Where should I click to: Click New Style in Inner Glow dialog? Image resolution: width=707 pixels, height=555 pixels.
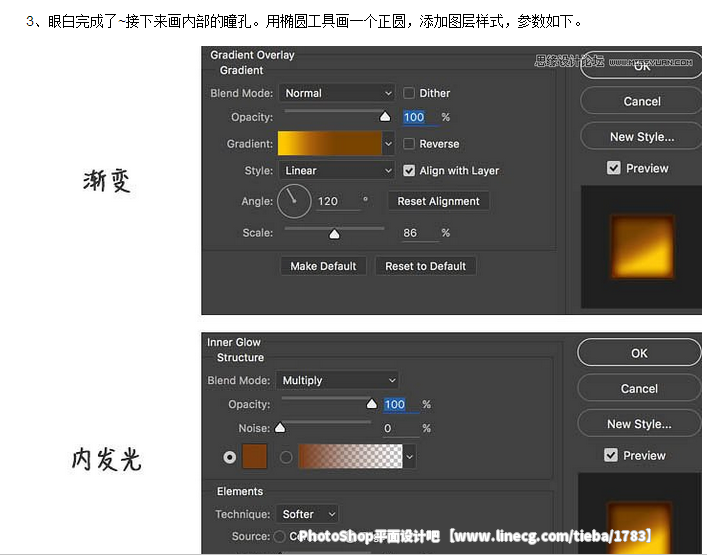[x=639, y=424]
